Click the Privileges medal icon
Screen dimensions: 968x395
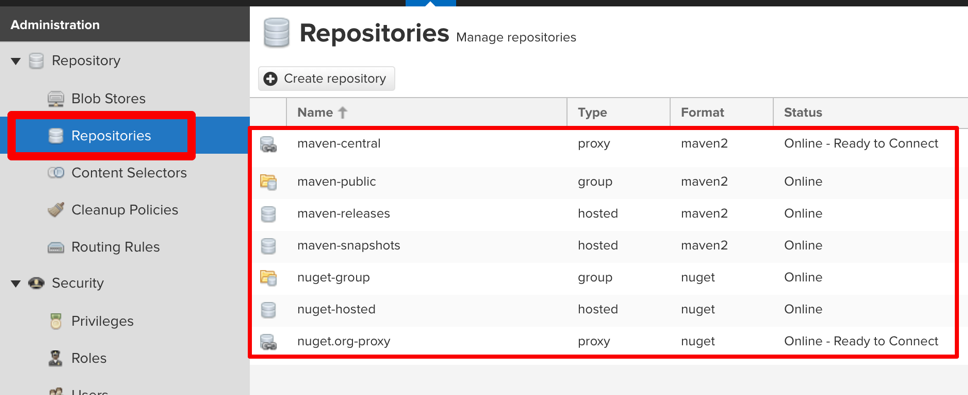pos(56,321)
